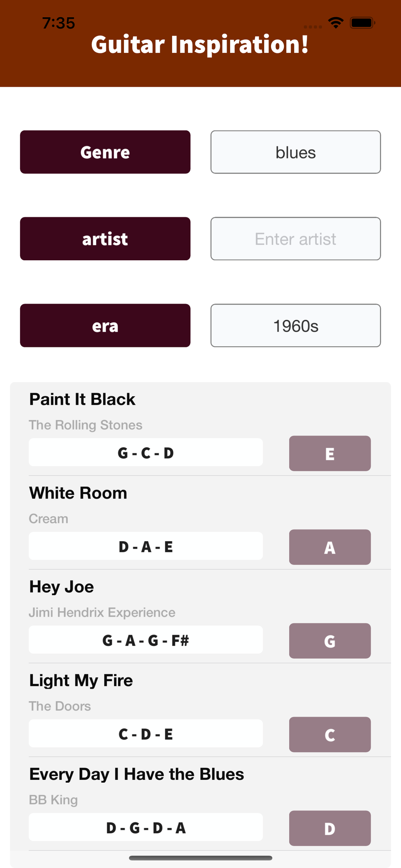Tap the G key button for Hey Joe
The height and width of the screenshot is (868, 401).
[x=330, y=641]
